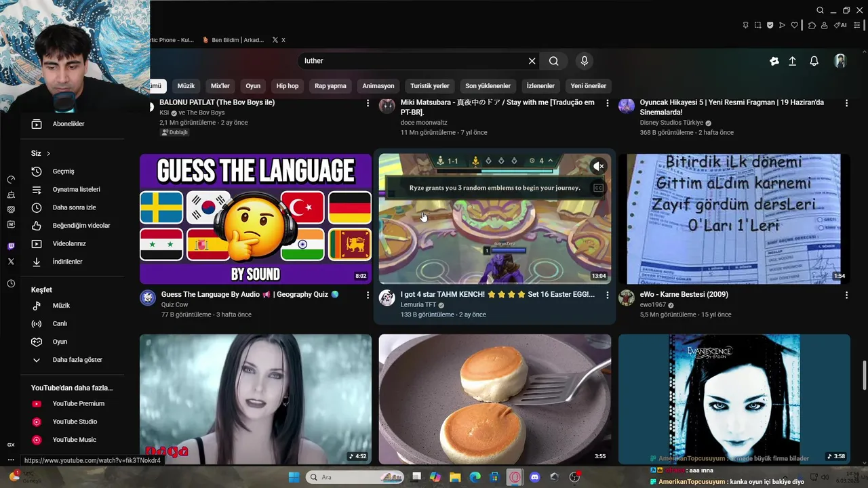Click the YouTube search magnifier button
This screenshot has height=488, width=868.
(554, 61)
